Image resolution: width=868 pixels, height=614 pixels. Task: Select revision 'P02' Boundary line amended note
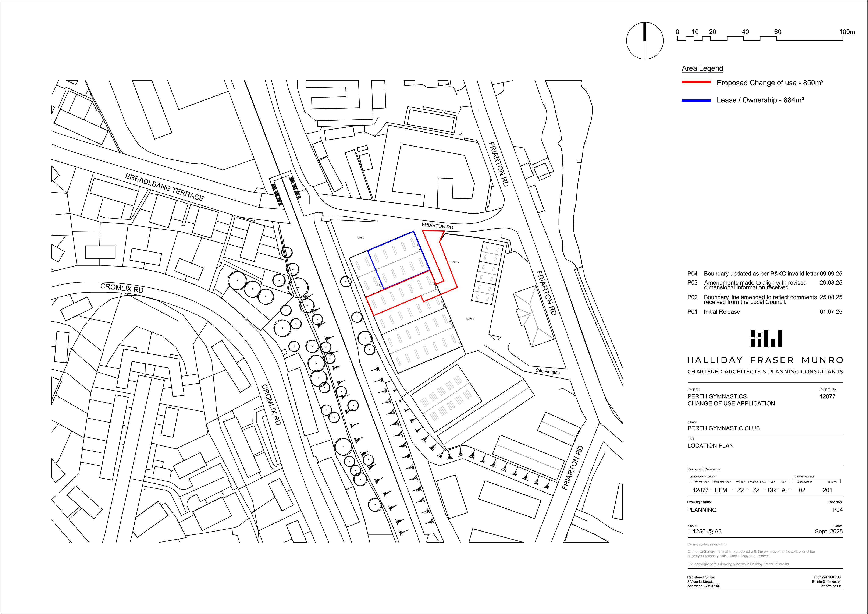point(764,300)
